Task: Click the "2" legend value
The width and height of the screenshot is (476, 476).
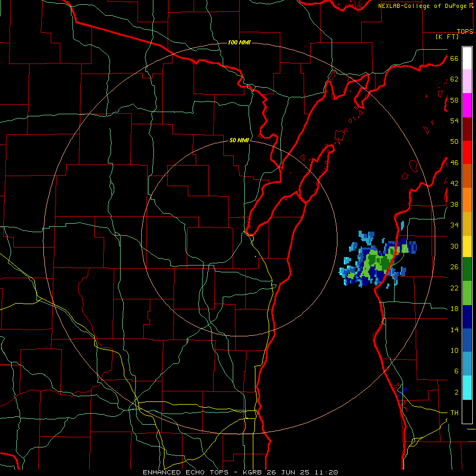Action: pos(456,392)
